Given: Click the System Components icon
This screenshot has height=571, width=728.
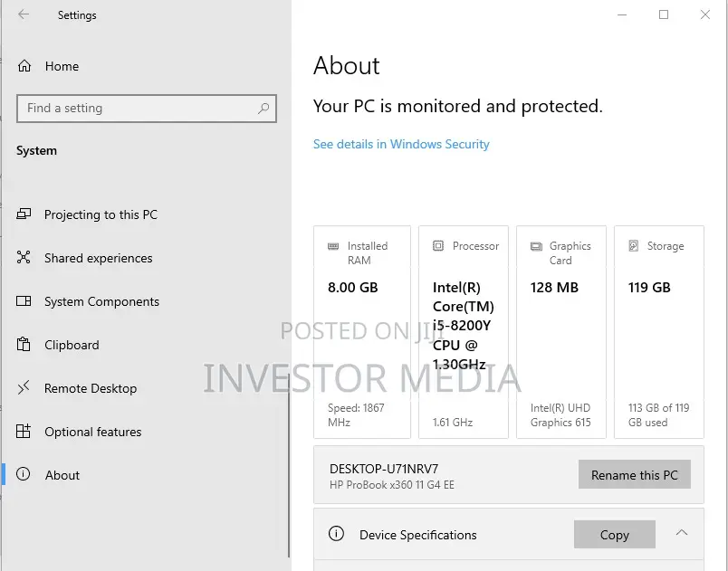Looking at the screenshot, I should [24, 301].
